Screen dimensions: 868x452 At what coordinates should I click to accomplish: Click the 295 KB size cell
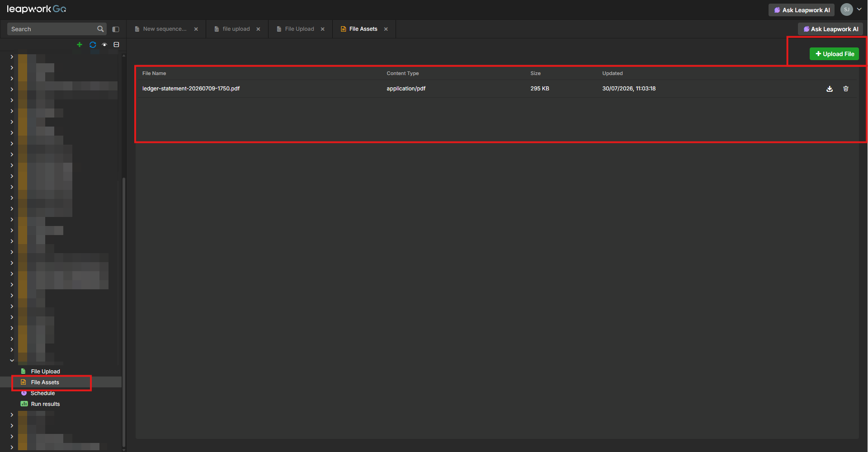(x=540, y=89)
